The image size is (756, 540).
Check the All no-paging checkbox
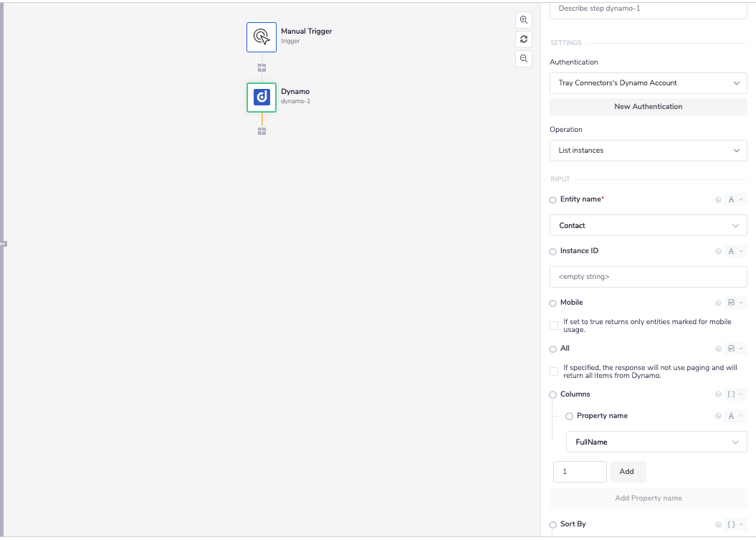click(554, 371)
